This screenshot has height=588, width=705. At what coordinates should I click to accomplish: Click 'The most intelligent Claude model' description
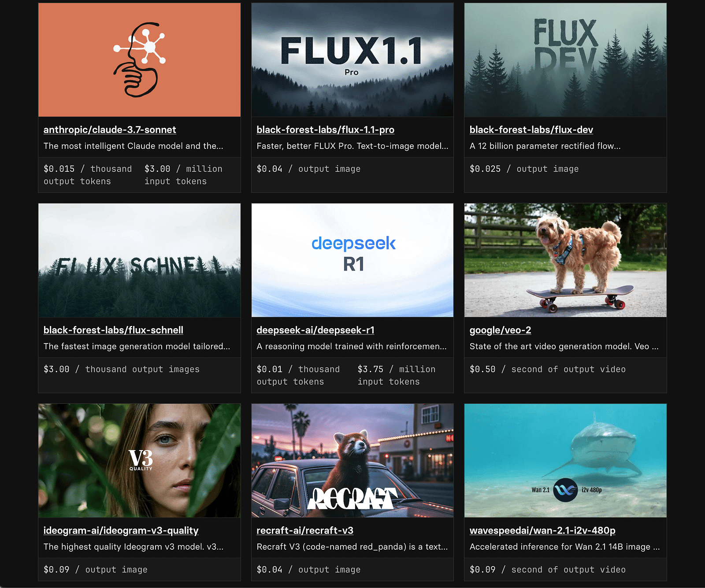point(134,146)
